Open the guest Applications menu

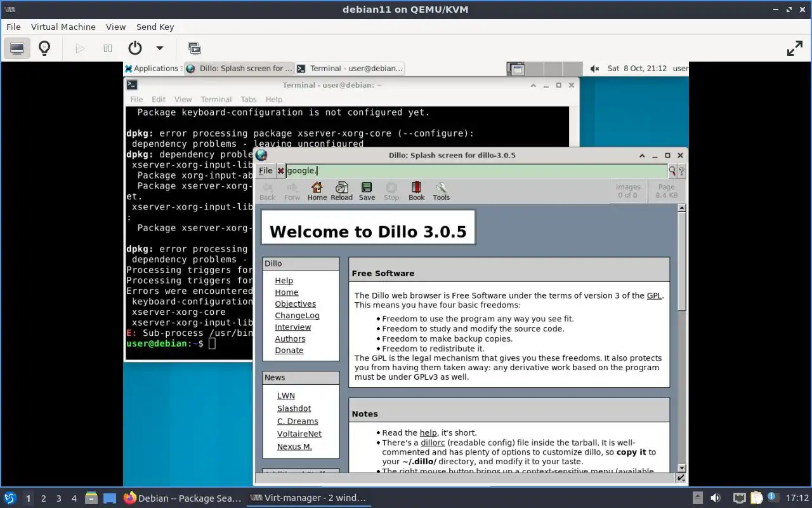[152, 69]
